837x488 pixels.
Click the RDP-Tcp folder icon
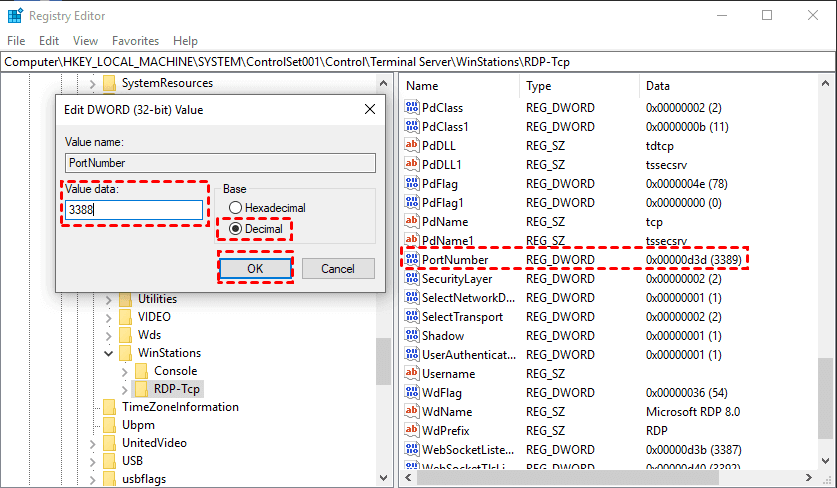[x=142, y=389]
